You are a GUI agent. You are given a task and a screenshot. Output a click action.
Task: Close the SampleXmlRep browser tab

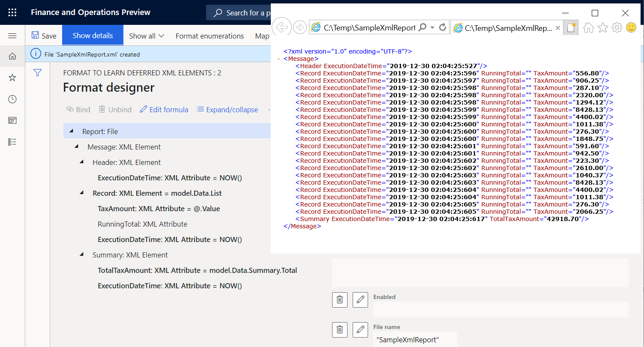(x=557, y=28)
